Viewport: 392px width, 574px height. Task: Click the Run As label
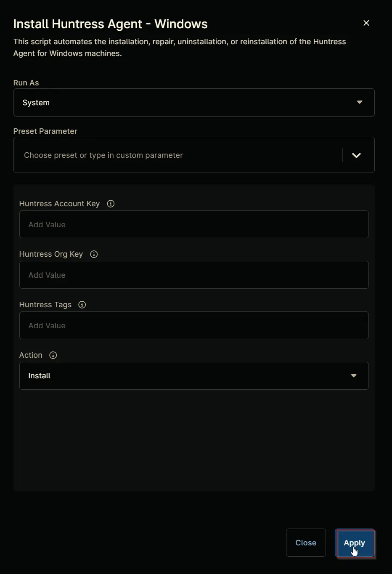pyautogui.click(x=26, y=83)
